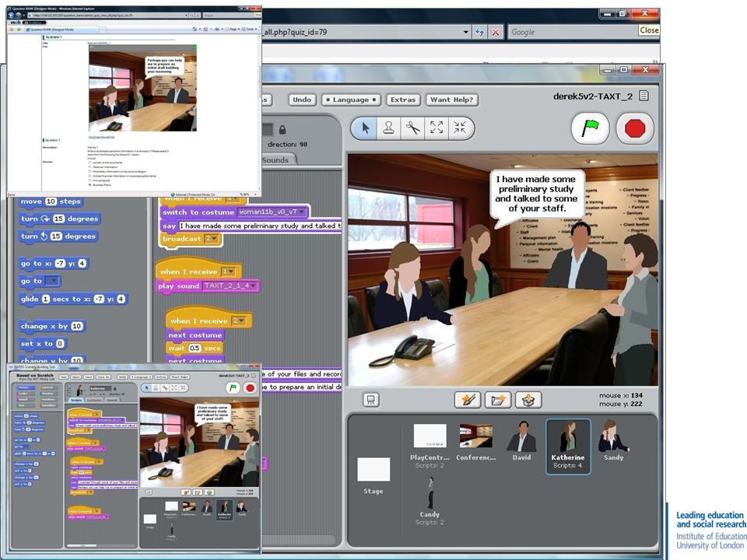This screenshot has width=747, height=560.
Task: Select 'Proprietary information on key product designs' radio
Action: [x=89, y=171]
